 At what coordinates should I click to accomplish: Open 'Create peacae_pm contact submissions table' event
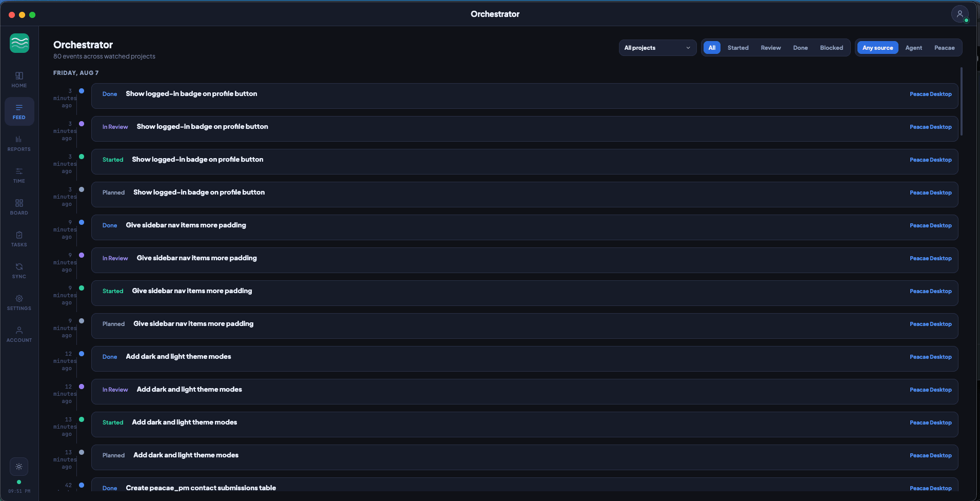(525, 485)
